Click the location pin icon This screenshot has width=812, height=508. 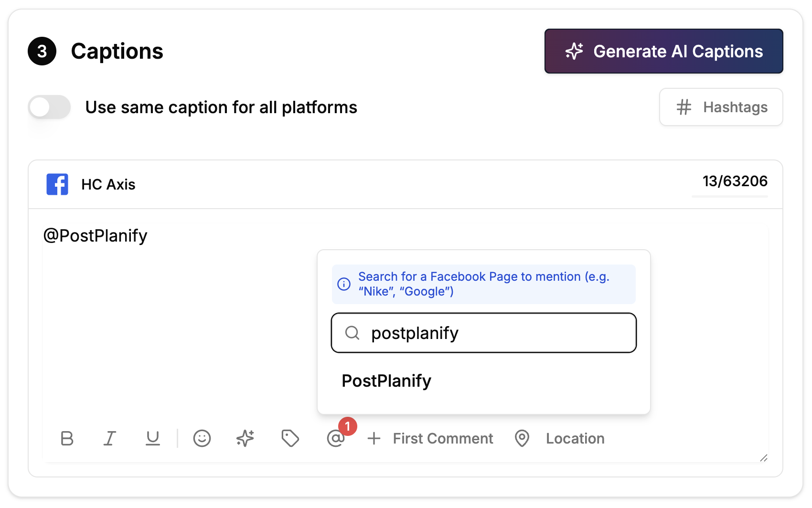(x=522, y=438)
